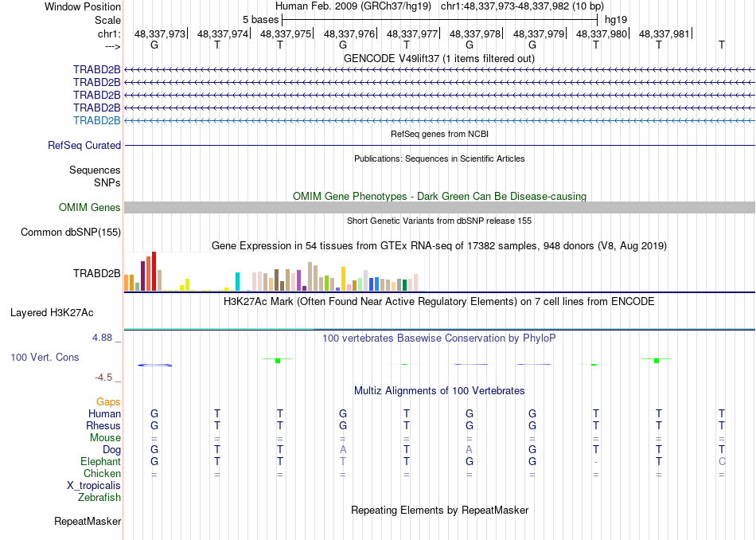756x540 pixels.
Task: Click the RepeatMasker track label
Action: pyautogui.click(x=88, y=521)
